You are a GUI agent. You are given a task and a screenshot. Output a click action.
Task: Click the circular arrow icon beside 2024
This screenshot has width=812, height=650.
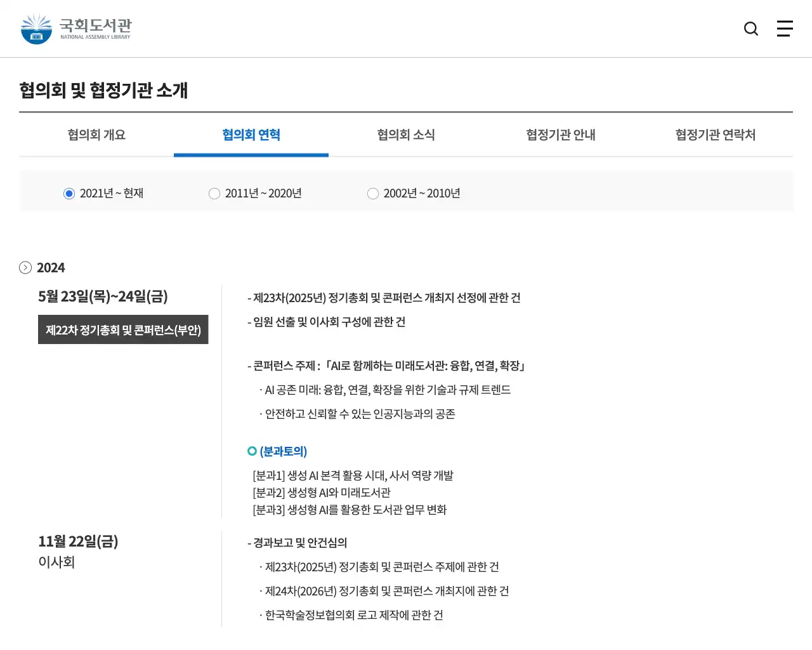(x=25, y=268)
